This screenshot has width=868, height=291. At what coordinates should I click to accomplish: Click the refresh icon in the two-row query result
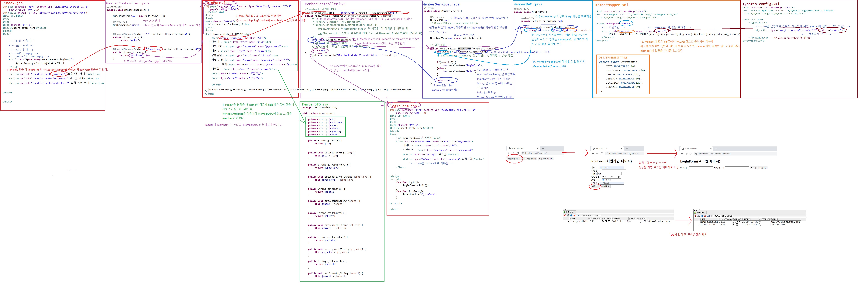(x=702, y=216)
